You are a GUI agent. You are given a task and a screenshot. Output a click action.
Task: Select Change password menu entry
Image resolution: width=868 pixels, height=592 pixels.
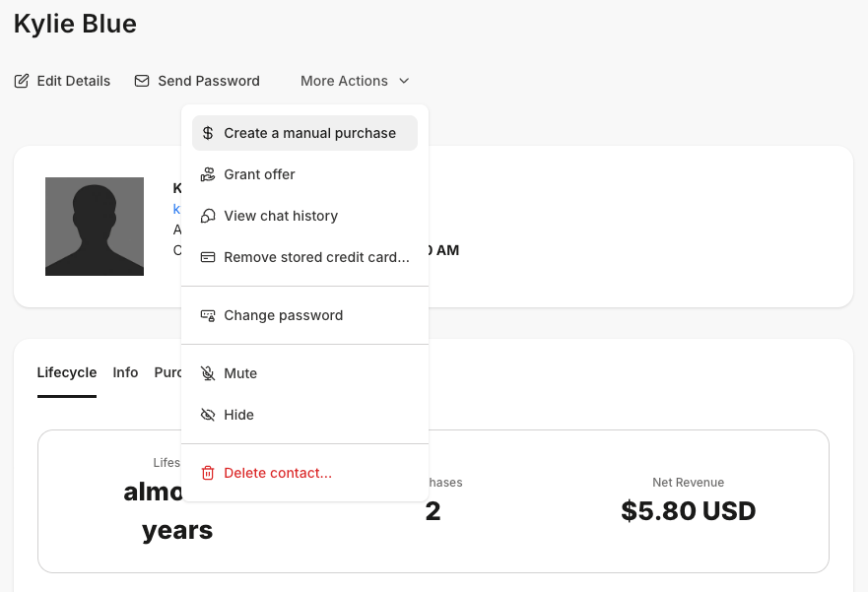pyautogui.click(x=304, y=315)
